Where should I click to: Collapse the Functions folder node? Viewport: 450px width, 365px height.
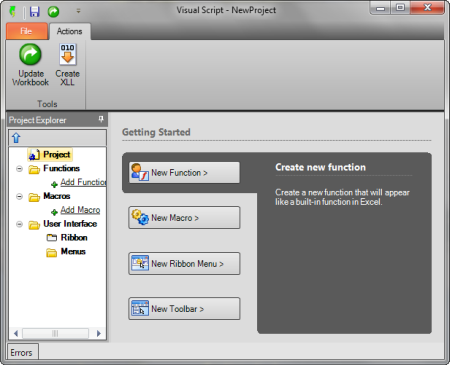click(19, 169)
